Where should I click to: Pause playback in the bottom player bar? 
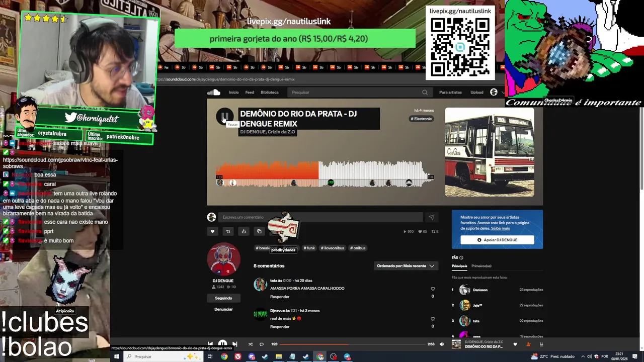click(x=222, y=344)
